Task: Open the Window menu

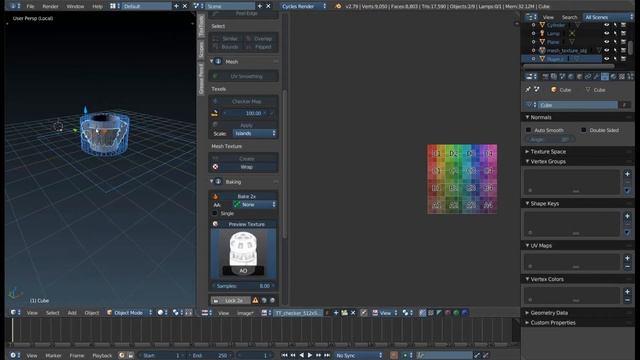Action: tap(75, 6)
